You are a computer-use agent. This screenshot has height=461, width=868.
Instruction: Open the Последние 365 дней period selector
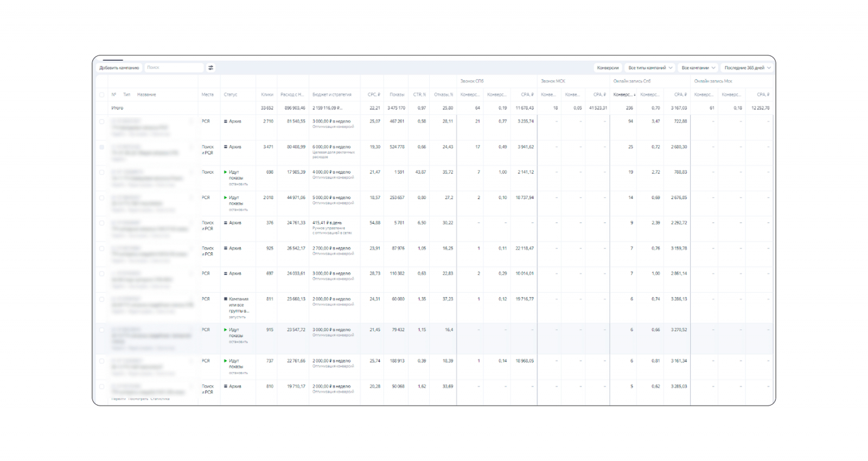[x=747, y=68]
